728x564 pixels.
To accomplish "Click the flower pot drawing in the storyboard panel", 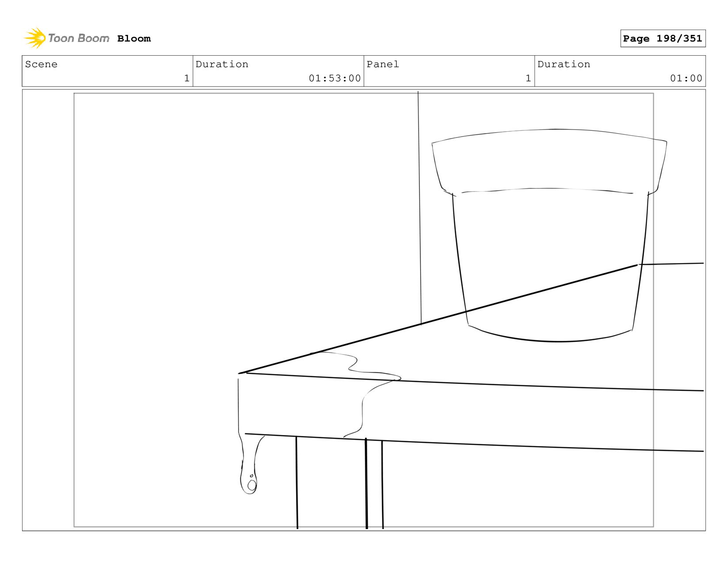I will (549, 235).
